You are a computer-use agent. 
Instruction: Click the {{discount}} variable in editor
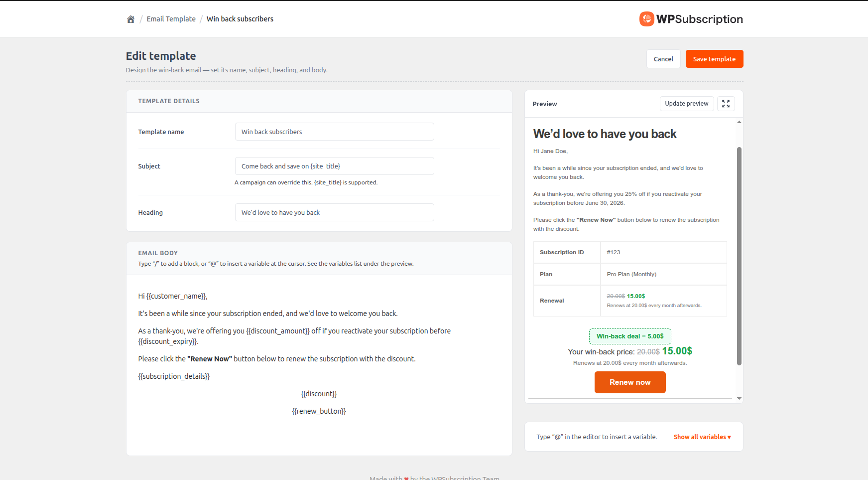click(319, 394)
